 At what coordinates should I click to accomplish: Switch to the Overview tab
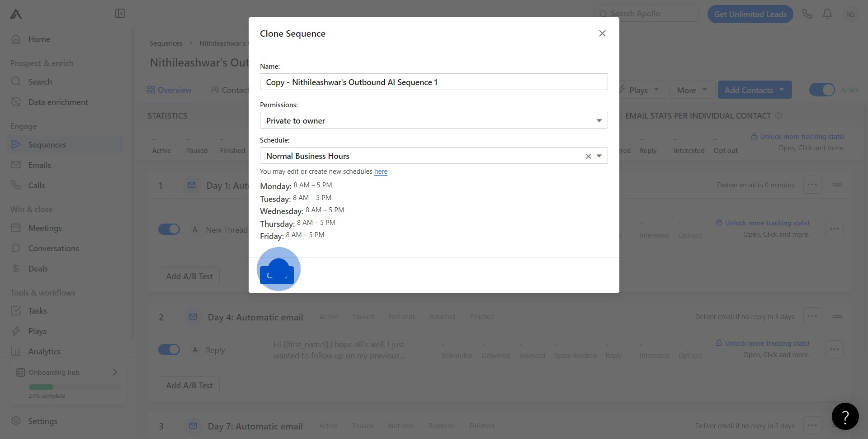(x=170, y=90)
